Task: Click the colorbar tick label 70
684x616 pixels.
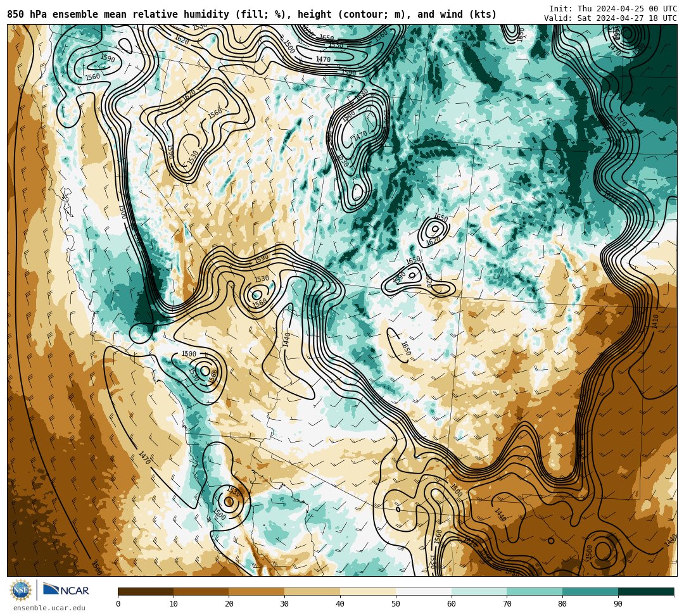Action: [x=507, y=604]
